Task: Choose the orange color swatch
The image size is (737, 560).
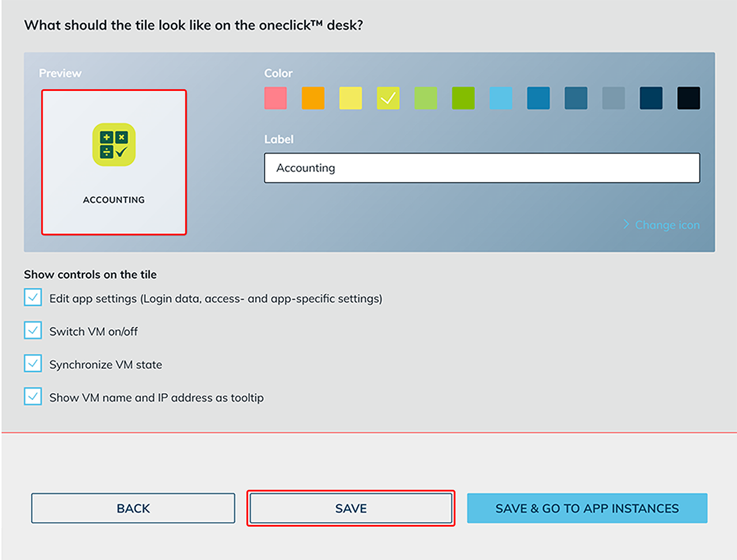Action: point(313,98)
